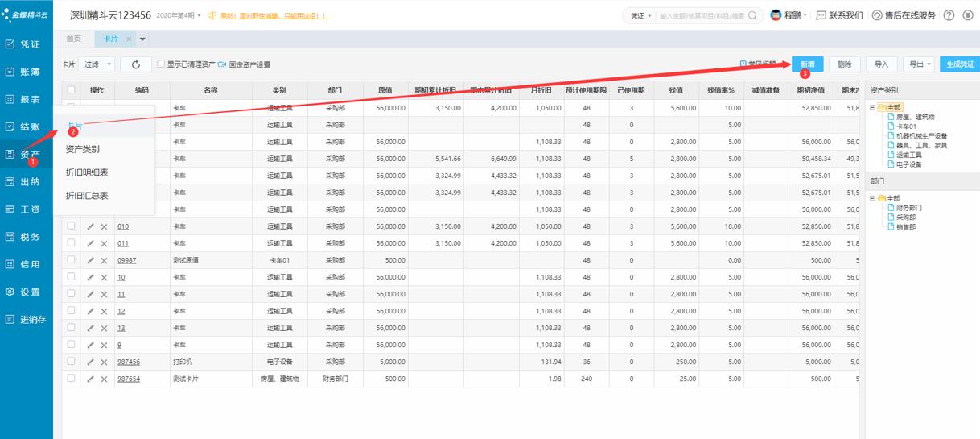Switch to the 首页 tab
This screenshot has height=439, width=980.
pyautogui.click(x=73, y=39)
